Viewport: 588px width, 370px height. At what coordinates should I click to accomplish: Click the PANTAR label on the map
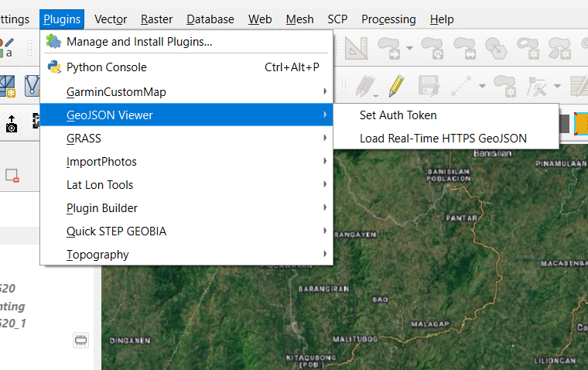[462, 218]
